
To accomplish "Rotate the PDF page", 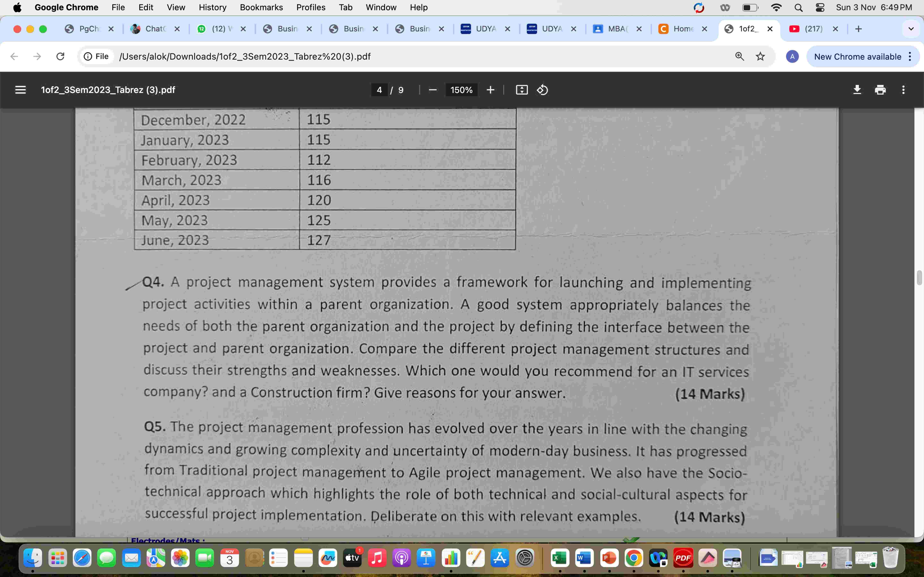I will click(x=542, y=90).
